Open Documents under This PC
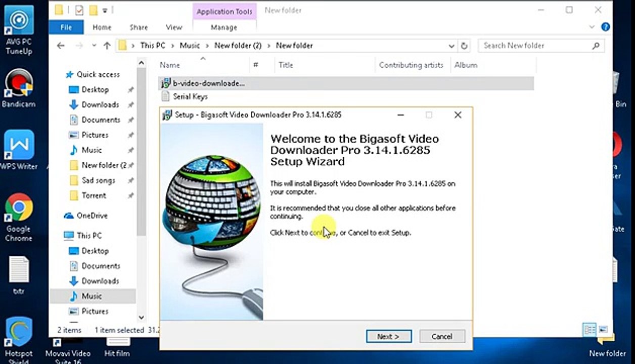635x364 pixels. click(100, 266)
